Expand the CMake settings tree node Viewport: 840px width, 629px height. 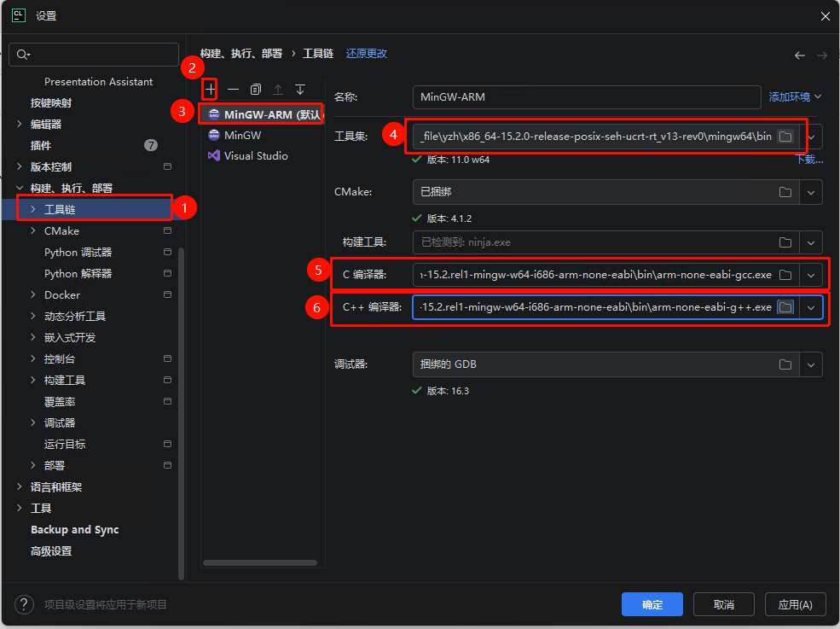pos(33,231)
